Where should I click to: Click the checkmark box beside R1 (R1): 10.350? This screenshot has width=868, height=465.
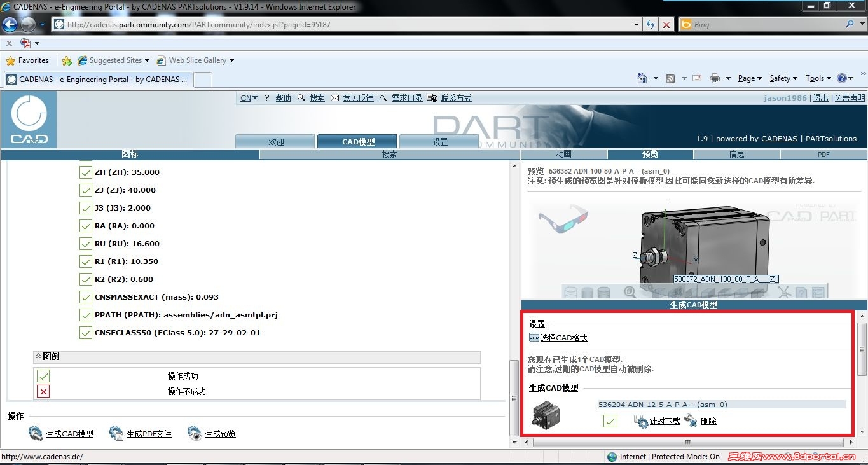(85, 261)
